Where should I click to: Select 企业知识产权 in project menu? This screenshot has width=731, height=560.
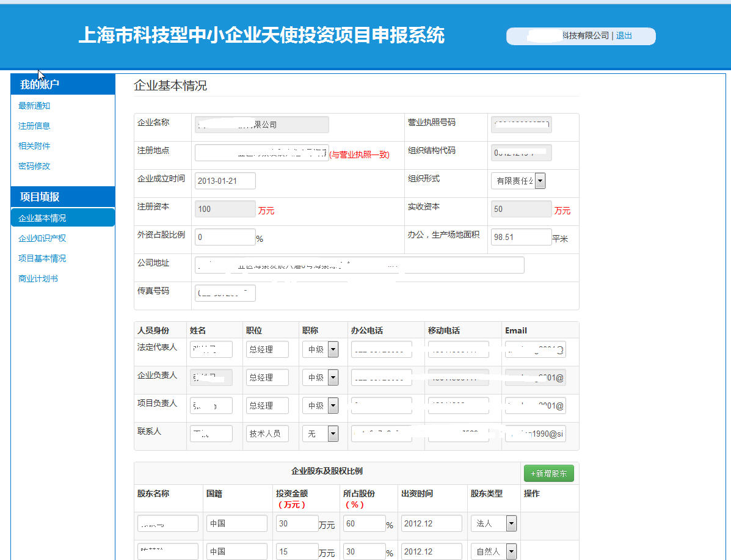42,238
